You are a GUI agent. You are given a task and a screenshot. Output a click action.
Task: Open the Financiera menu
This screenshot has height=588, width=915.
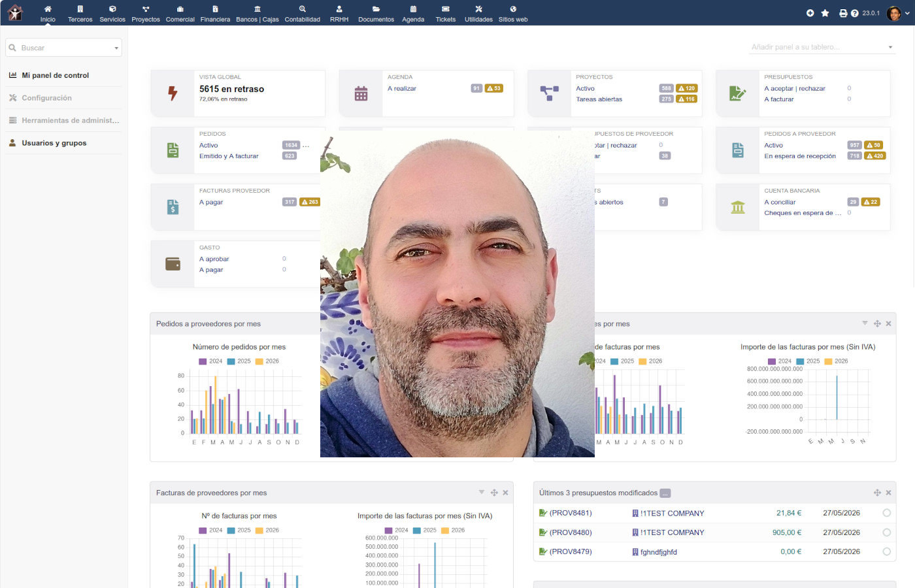[215, 13]
